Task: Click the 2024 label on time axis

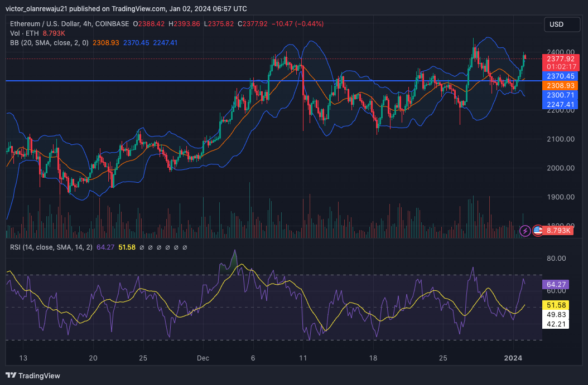Action: 513,358
